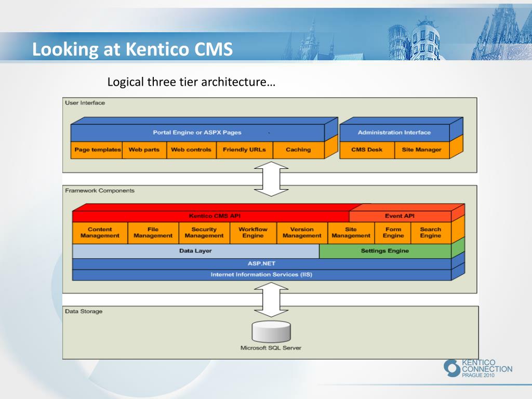Click the Caching box
The height and width of the screenshot is (399, 532).
tap(299, 150)
